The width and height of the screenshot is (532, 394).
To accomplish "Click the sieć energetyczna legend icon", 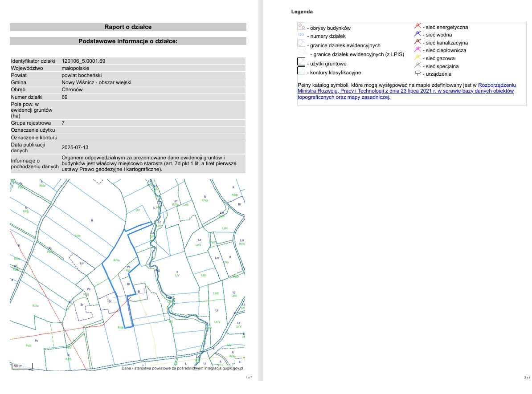I will (x=417, y=26).
